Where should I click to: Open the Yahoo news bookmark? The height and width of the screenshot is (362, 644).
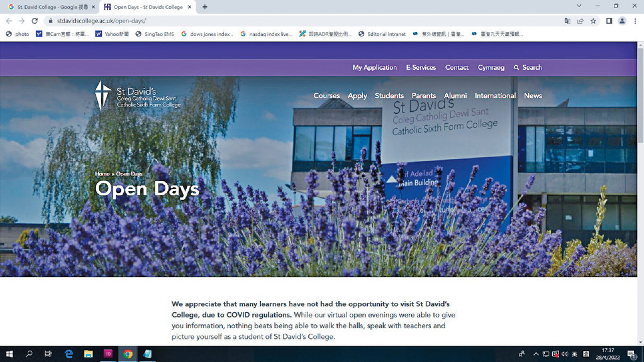click(x=112, y=34)
